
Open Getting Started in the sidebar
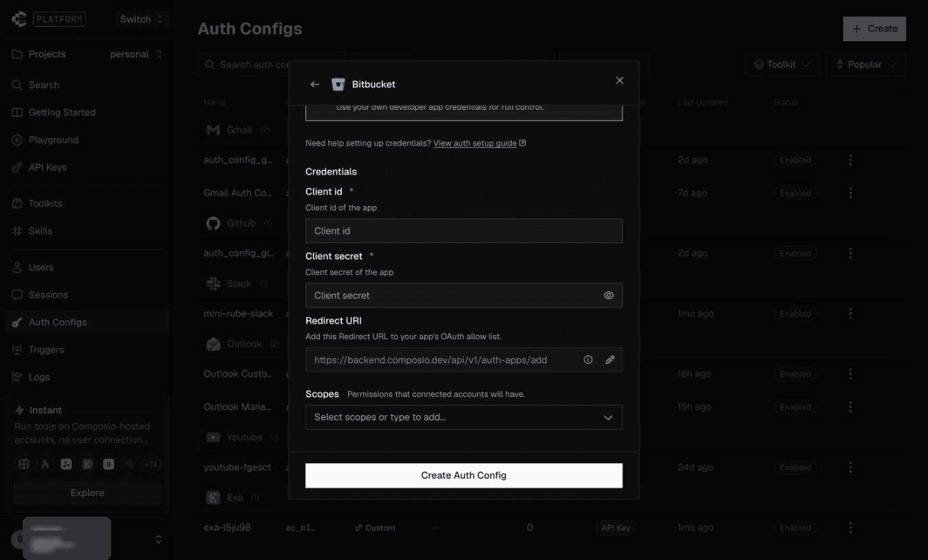click(x=87, y=113)
